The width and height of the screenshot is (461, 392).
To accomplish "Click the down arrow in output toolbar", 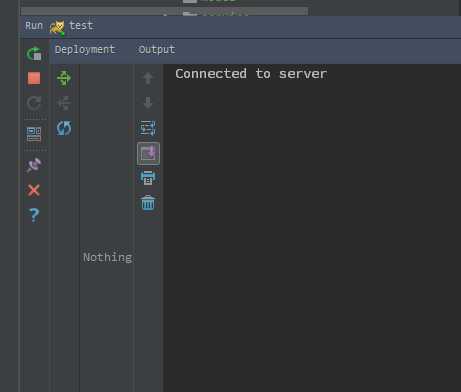I will pos(148,103).
